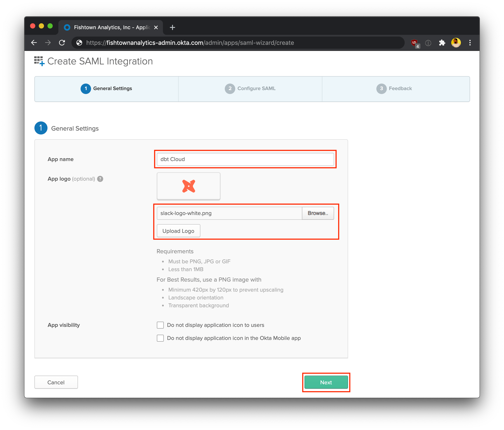Image resolution: width=504 pixels, height=430 pixels.
Task: Click the Configure SAML step tab
Action: pyautogui.click(x=251, y=89)
